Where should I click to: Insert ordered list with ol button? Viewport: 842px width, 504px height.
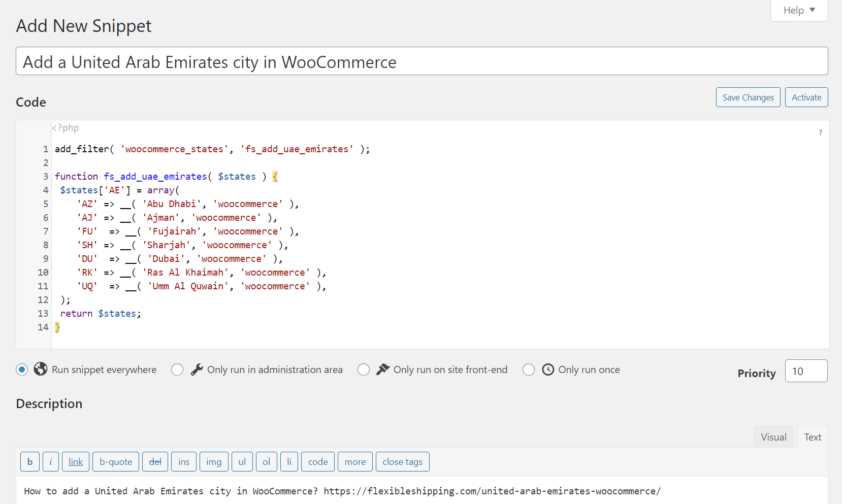[267, 462]
